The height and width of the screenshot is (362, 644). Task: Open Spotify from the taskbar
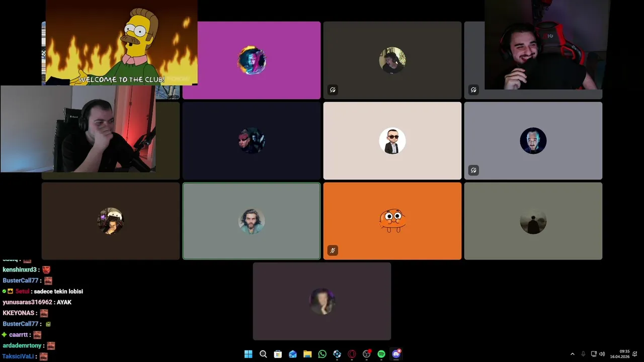click(381, 354)
